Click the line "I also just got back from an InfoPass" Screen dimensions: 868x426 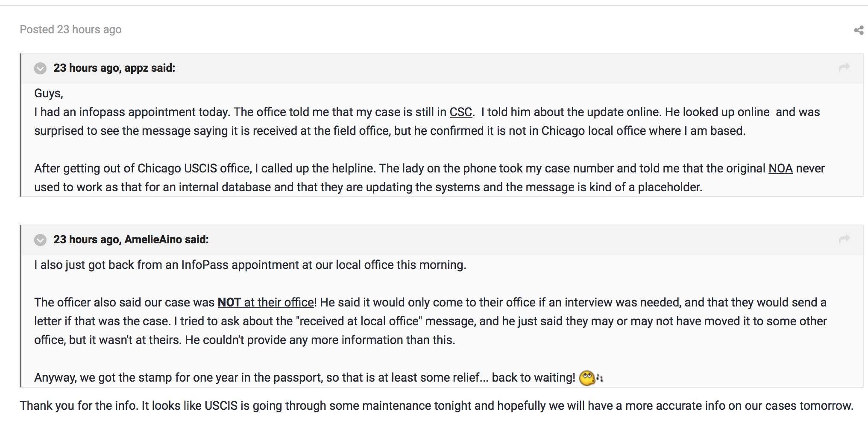(250, 265)
